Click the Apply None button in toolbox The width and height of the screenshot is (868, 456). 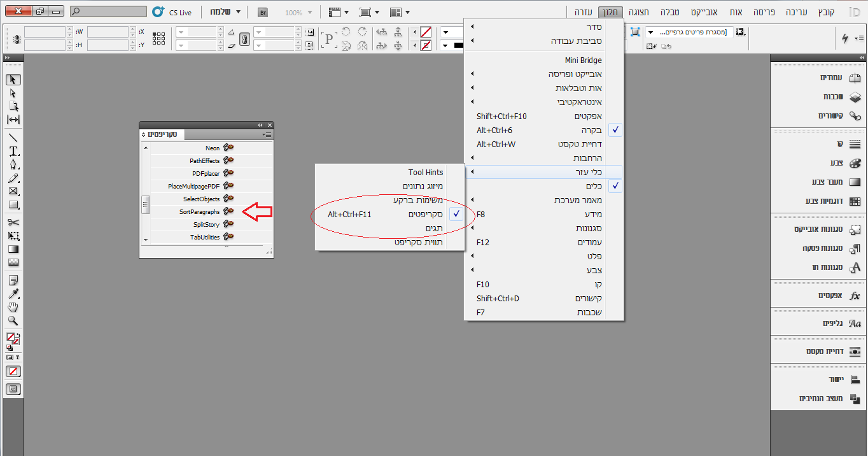pyautogui.click(x=13, y=371)
